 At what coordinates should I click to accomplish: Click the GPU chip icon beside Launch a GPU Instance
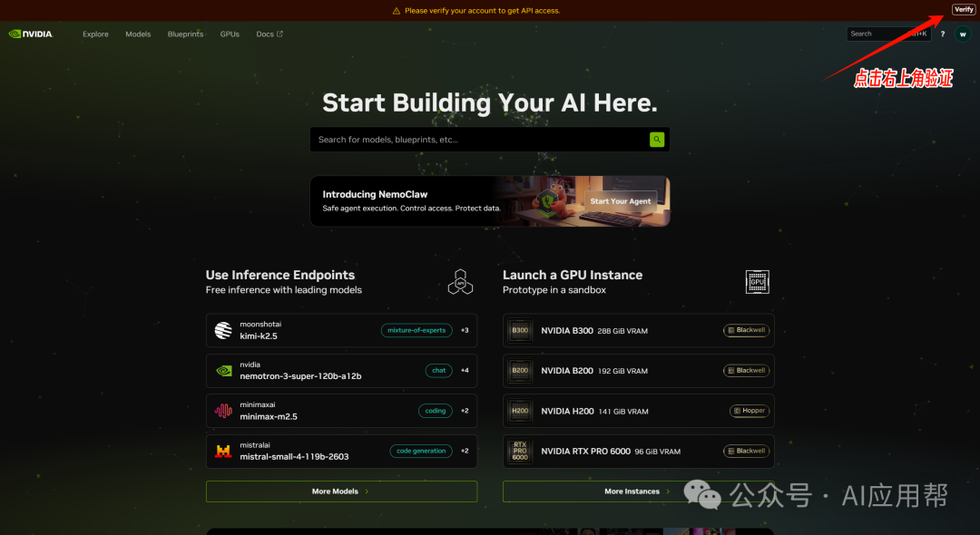[x=758, y=281]
